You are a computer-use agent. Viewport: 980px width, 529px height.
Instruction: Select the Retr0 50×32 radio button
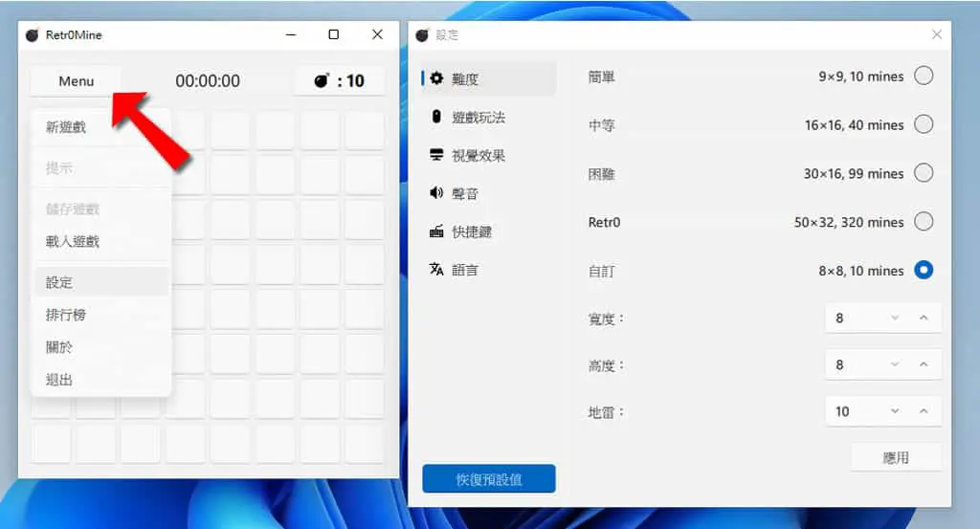click(x=924, y=221)
